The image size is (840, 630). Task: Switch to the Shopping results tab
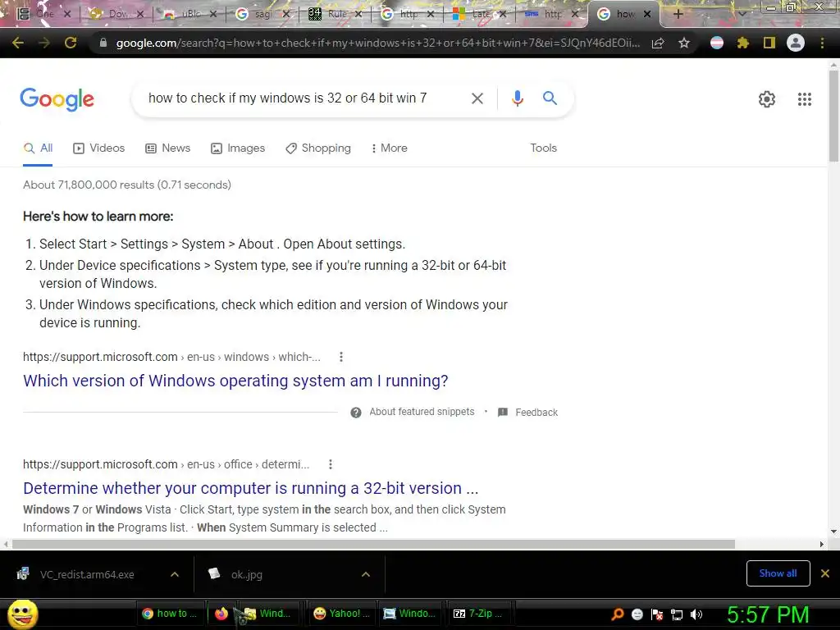point(318,148)
